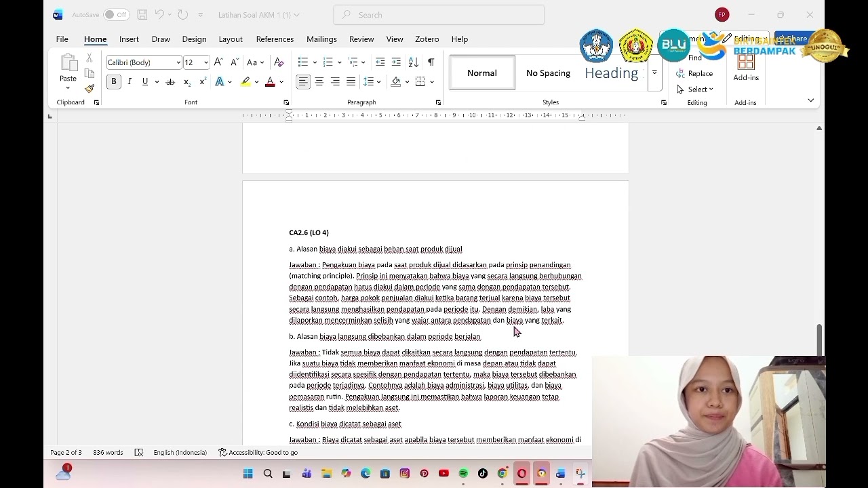The height and width of the screenshot is (488, 868).
Task: Toggle show paragraph marks
Action: (431, 62)
